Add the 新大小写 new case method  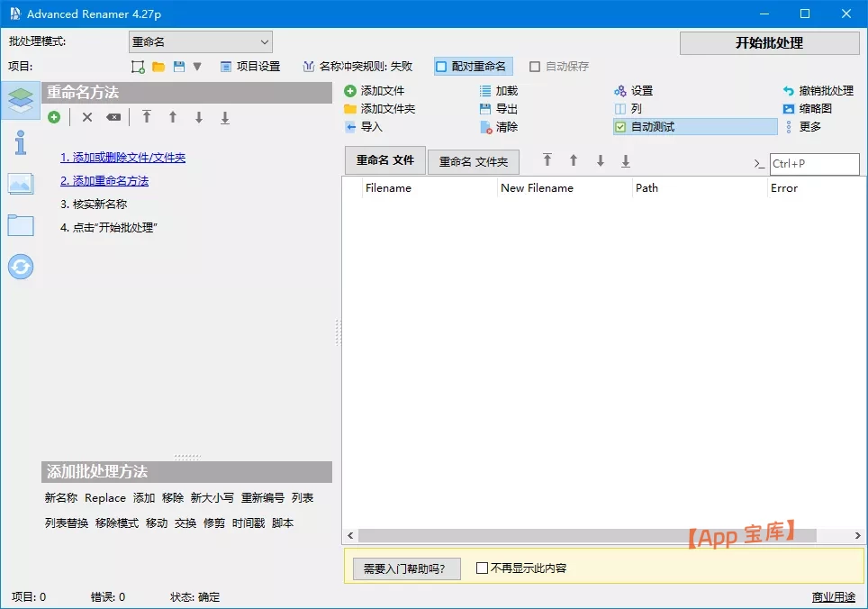(x=212, y=497)
